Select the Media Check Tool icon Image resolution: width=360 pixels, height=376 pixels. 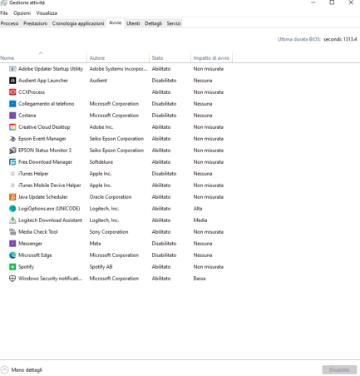[x=12, y=232]
